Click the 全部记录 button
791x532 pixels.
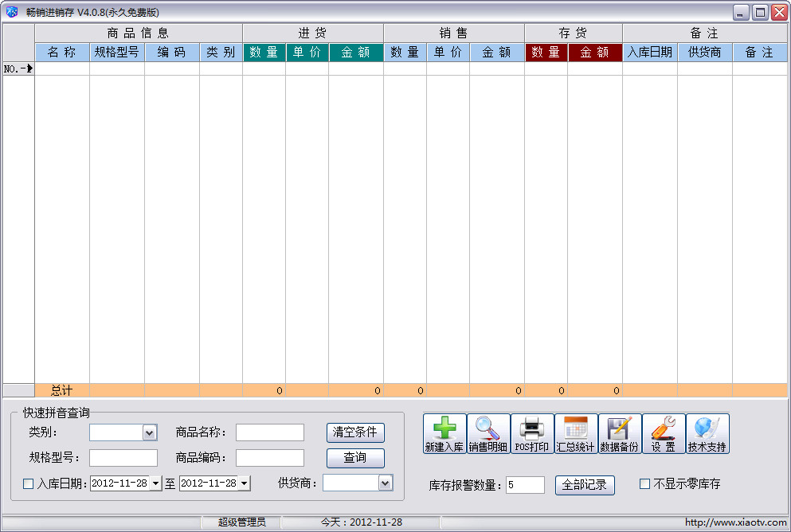point(585,485)
